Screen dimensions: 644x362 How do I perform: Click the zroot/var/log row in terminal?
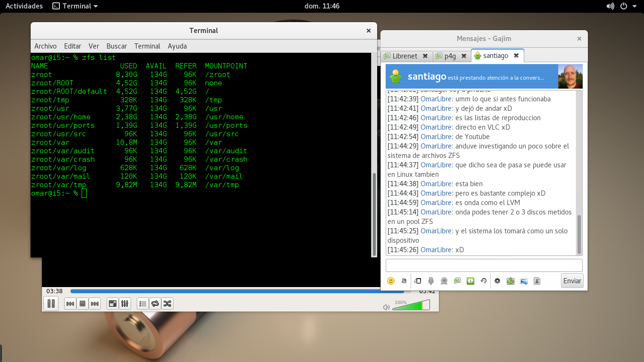point(135,168)
